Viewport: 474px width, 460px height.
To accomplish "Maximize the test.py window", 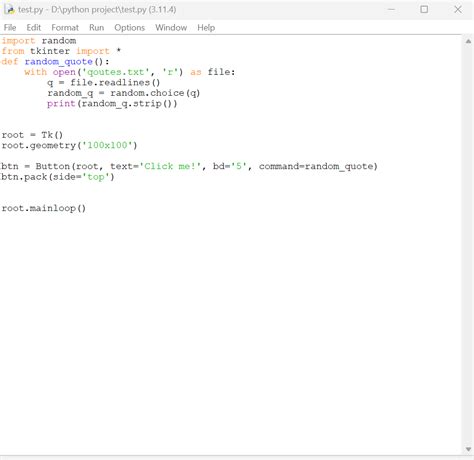I will point(424,9).
